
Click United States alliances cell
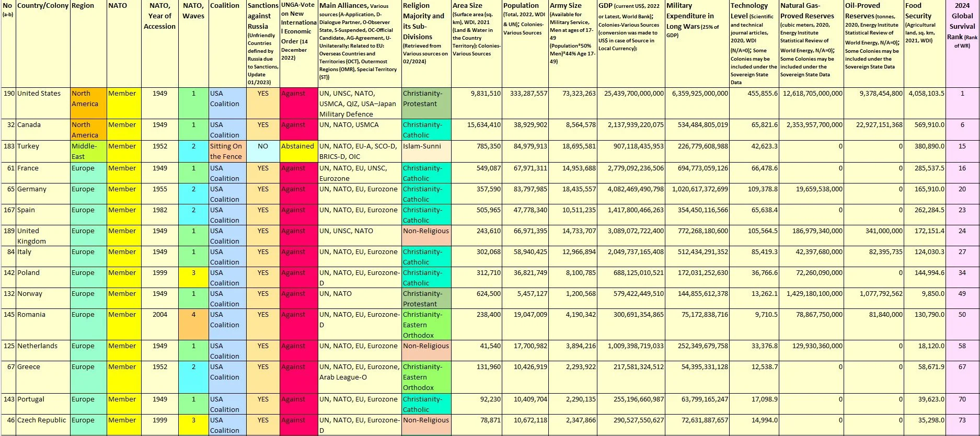coord(360,104)
